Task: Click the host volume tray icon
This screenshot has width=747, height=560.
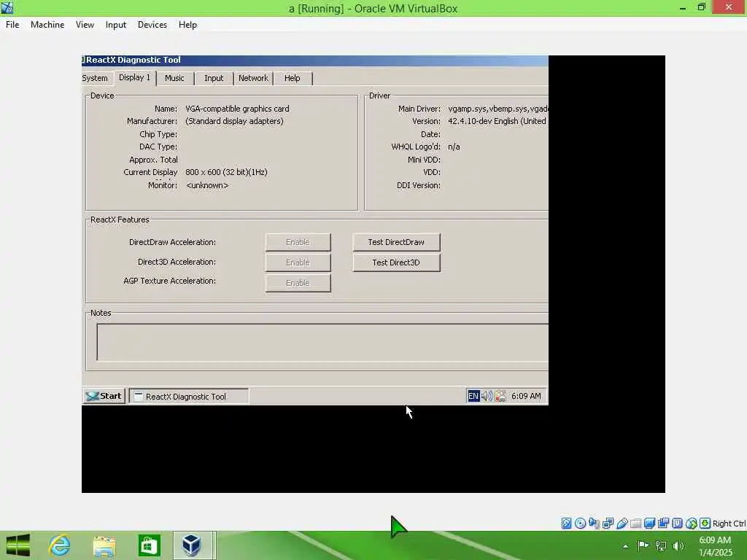Action: (678, 545)
